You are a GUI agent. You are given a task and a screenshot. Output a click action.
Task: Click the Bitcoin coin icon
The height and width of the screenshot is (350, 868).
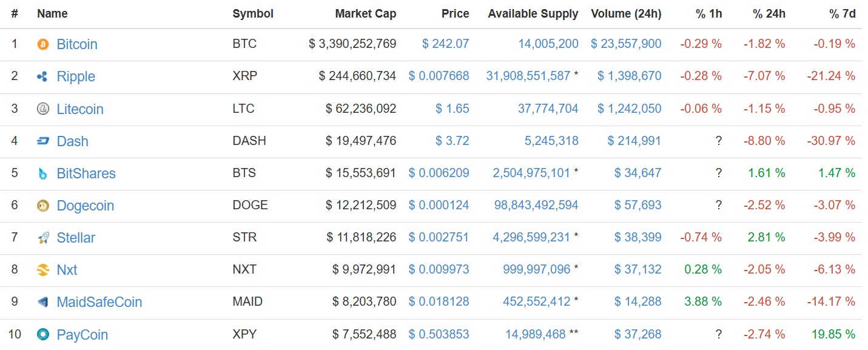42,44
